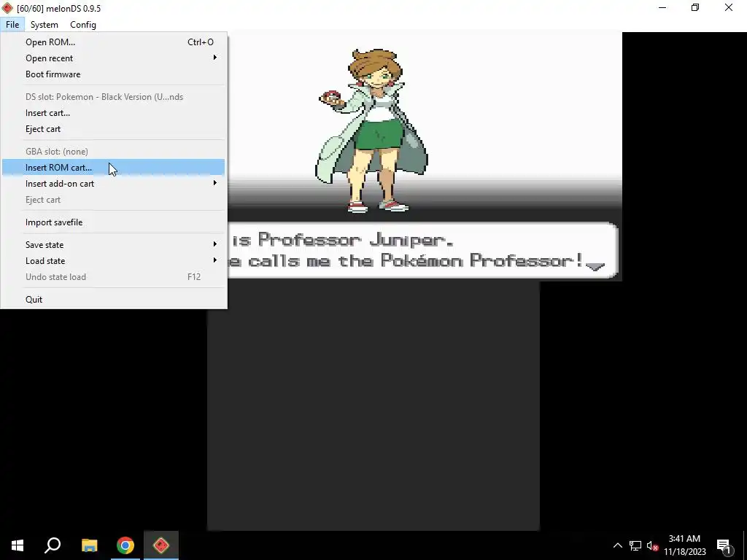This screenshot has width=747, height=560.
Task: Minimize the melonDS window
Action: pyautogui.click(x=662, y=7)
